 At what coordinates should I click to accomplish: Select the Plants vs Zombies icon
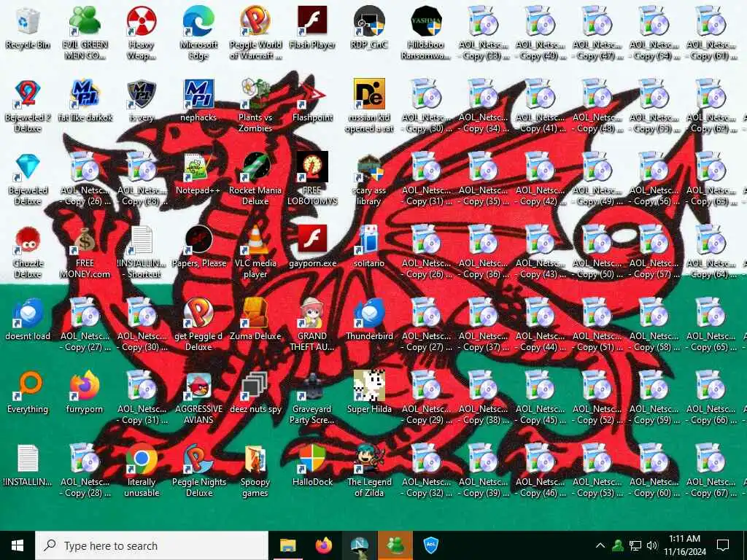tap(255, 94)
